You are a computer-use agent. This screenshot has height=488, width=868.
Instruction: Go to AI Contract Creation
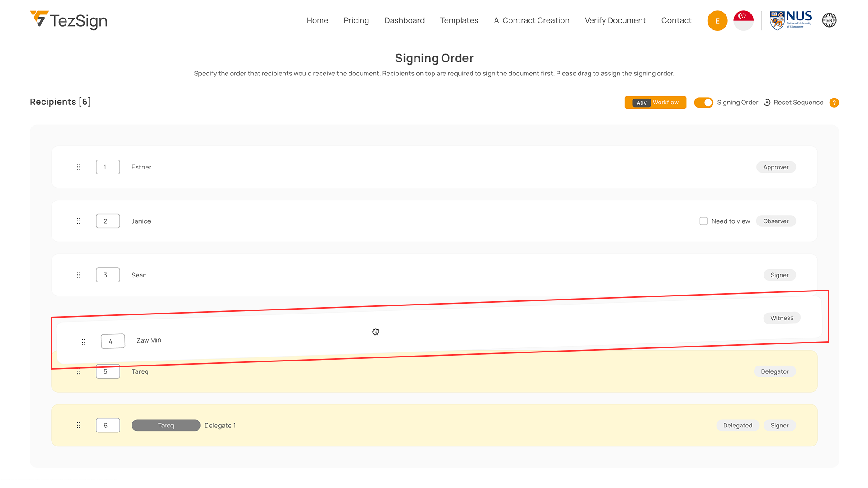tap(531, 20)
